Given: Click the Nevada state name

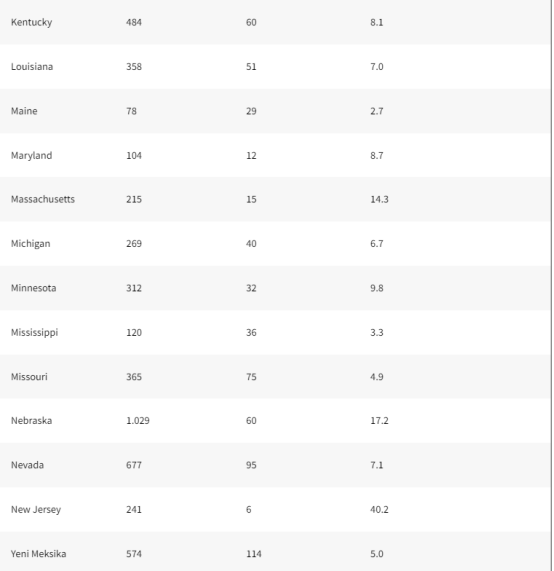Looking at the screenshot, I should coord(27,465).
